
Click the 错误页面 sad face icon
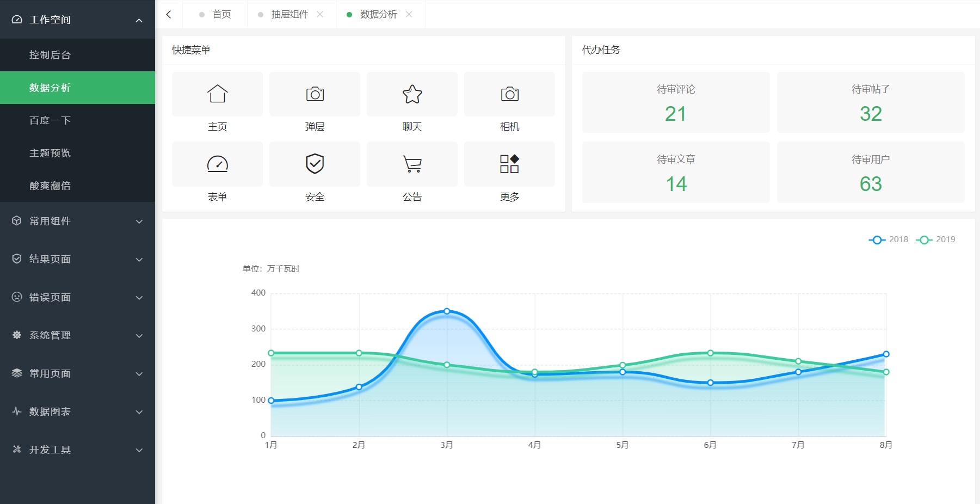17,297
